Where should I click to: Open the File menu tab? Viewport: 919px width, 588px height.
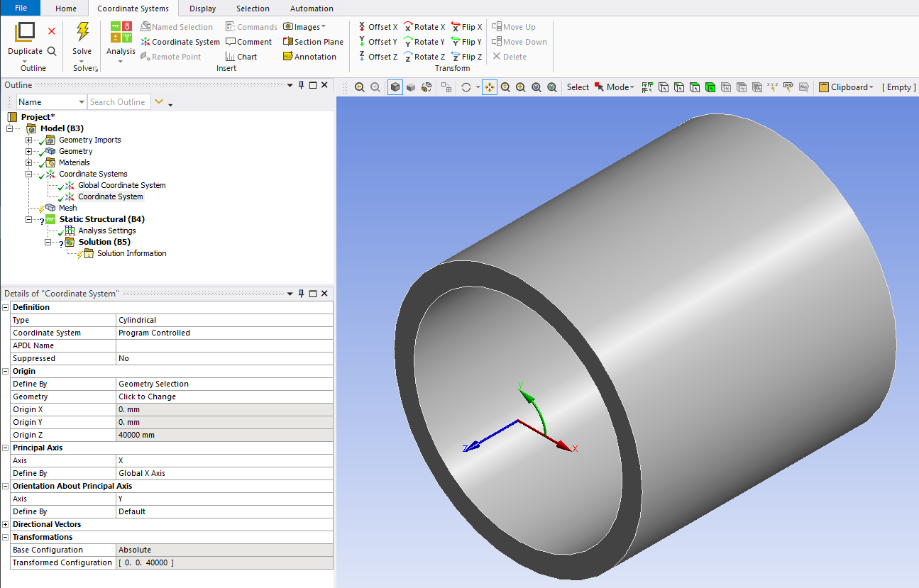click(21, 9)
